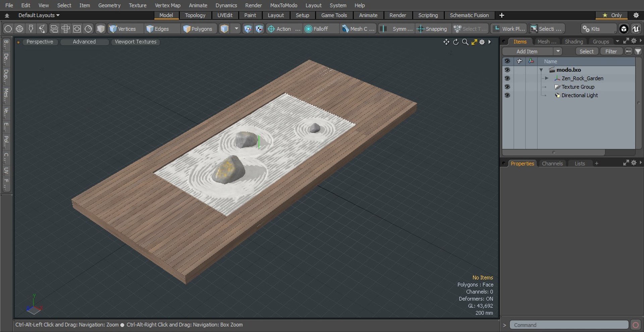The height and width of the screenshot is (332, 644).
Task: Open the Advanced shading style button
Action: click(x=84, y=42)
